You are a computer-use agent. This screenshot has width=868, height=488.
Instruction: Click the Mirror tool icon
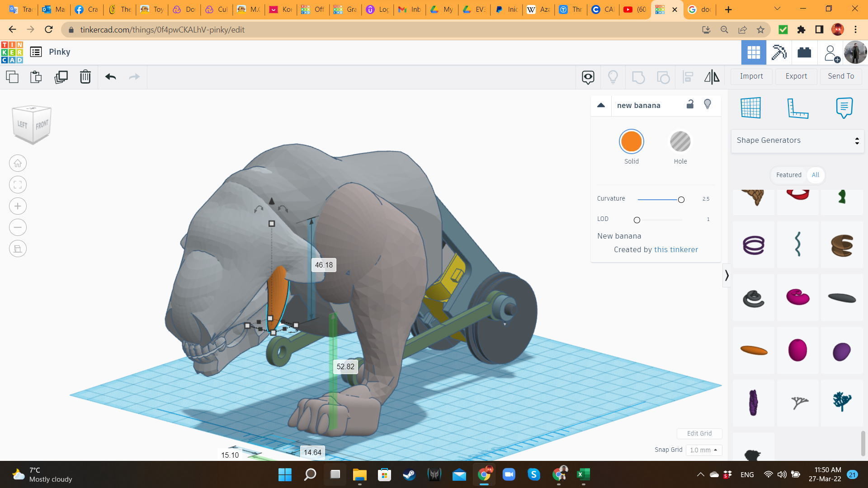tap(712, 77)
